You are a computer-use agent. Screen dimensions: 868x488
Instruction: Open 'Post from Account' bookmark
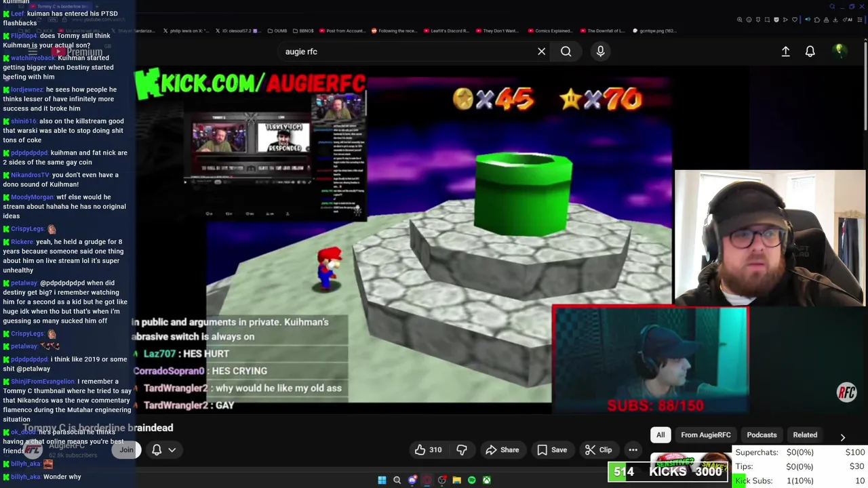342,30
